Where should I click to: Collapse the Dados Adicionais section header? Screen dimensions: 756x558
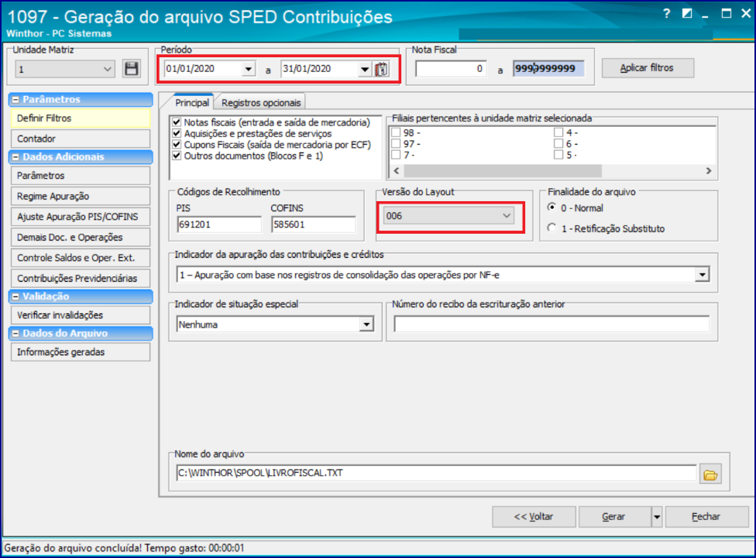[x=15, y=156]
